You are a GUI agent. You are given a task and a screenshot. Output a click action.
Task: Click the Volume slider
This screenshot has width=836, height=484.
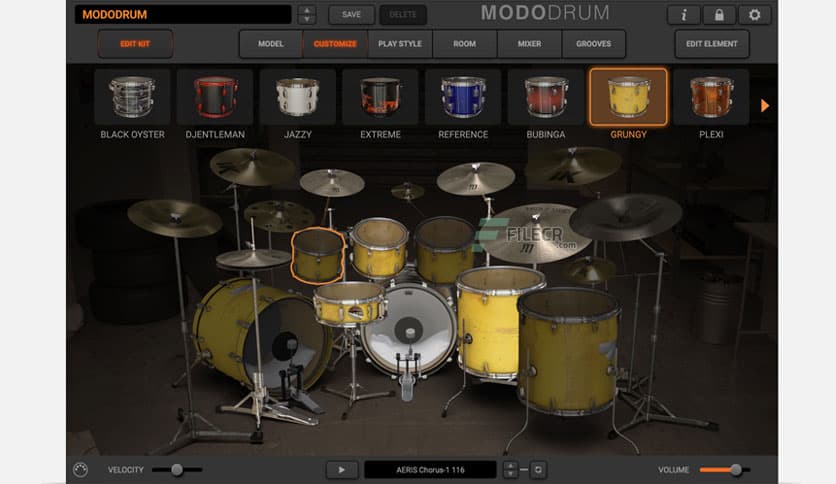pyautogui.click(x=725, y=470)
